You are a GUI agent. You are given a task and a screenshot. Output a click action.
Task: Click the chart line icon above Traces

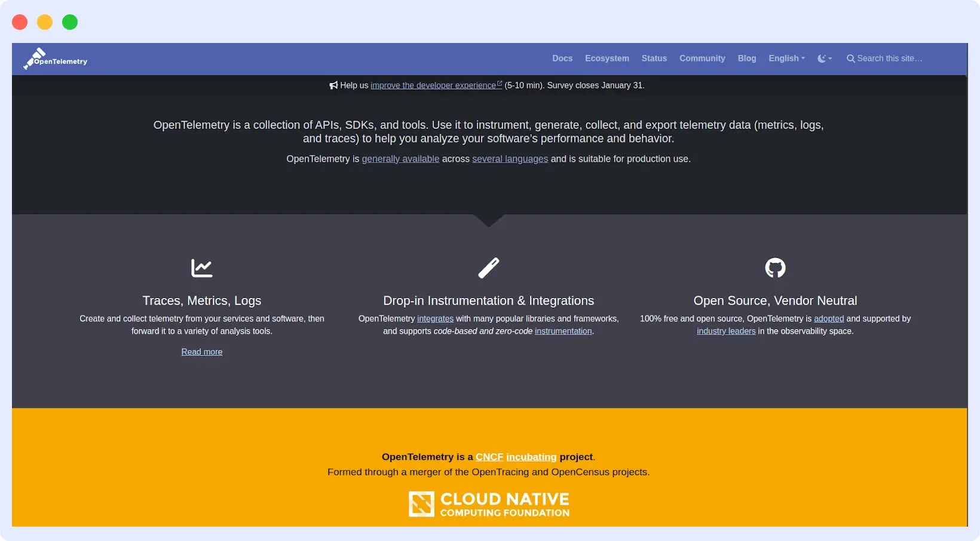click(202, 268)
